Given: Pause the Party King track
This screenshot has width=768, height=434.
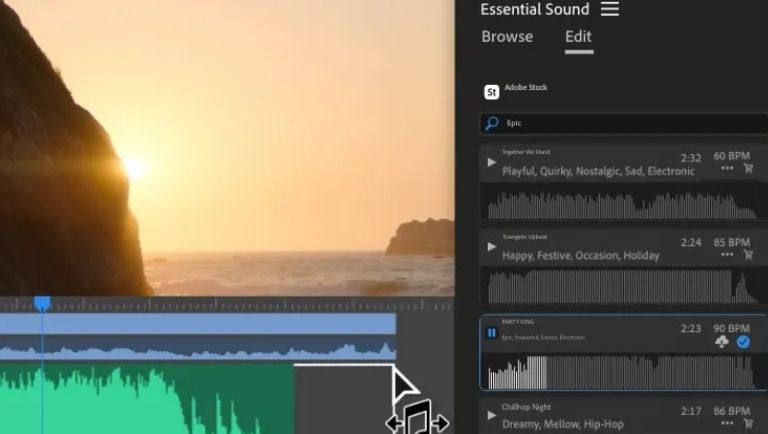Looking at the screenshot, I should (492, 333).
